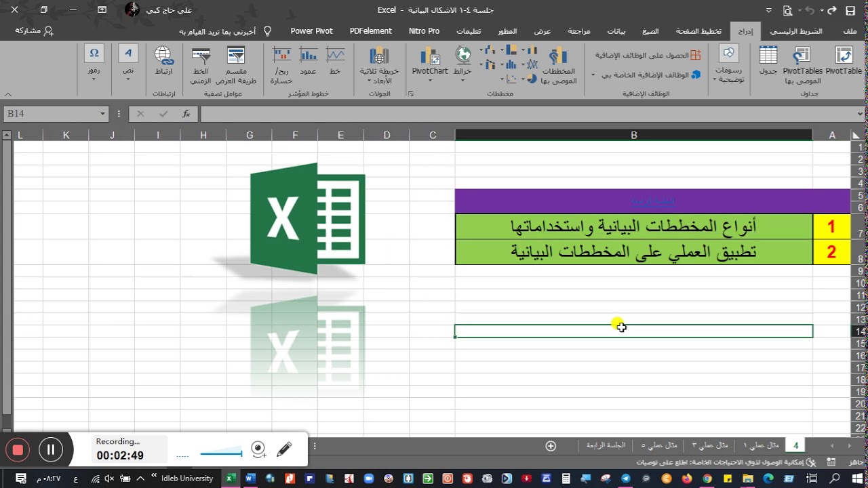
Task: Switch to the الشريط الرئيسي Home tab
Action: click(795, 31)
